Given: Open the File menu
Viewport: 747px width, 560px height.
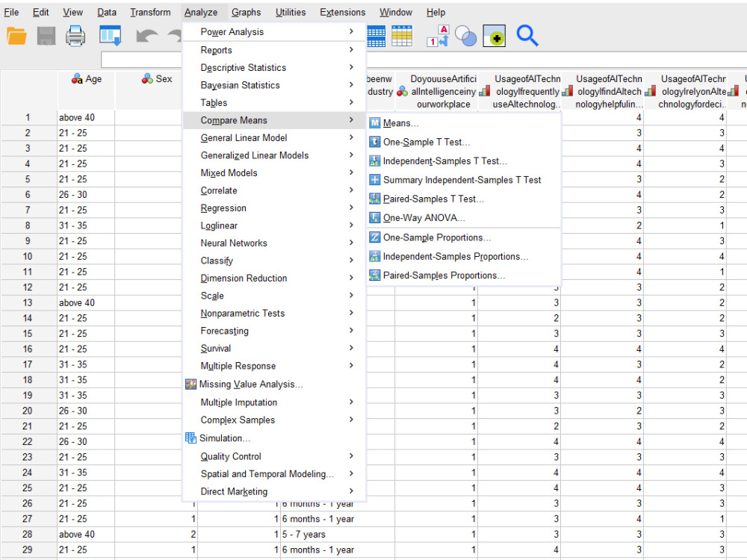Looking at the screenshot, I should click(x=11, y=13).
